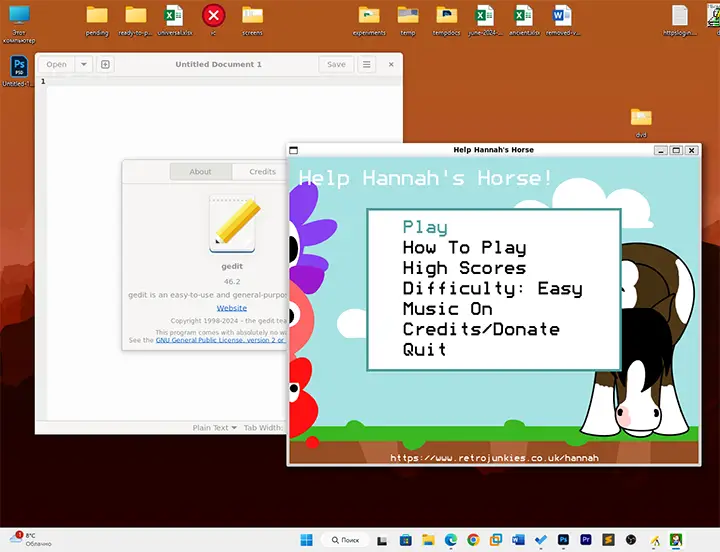Open VirtualBox from the taskbar
This screenshot has height=552, width=720.
click(x=495, y=540)
